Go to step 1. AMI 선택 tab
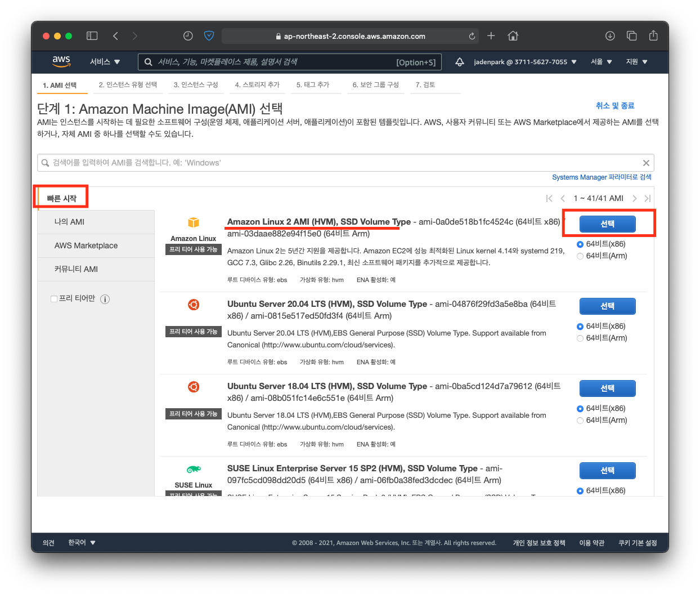The width and height of the screenshot is (700, 594). [x=60, y=85]
